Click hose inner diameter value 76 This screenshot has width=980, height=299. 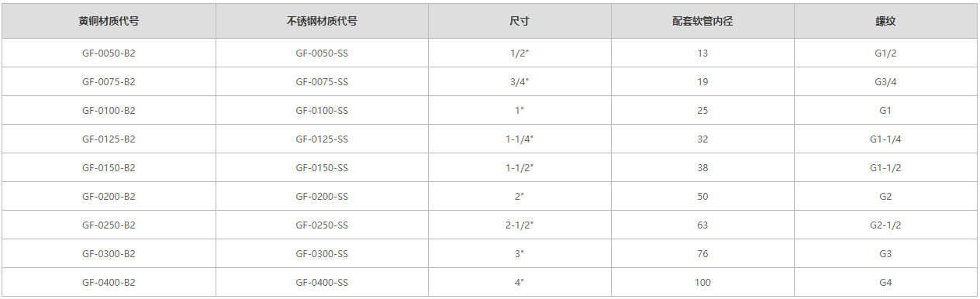coord(702,254)
